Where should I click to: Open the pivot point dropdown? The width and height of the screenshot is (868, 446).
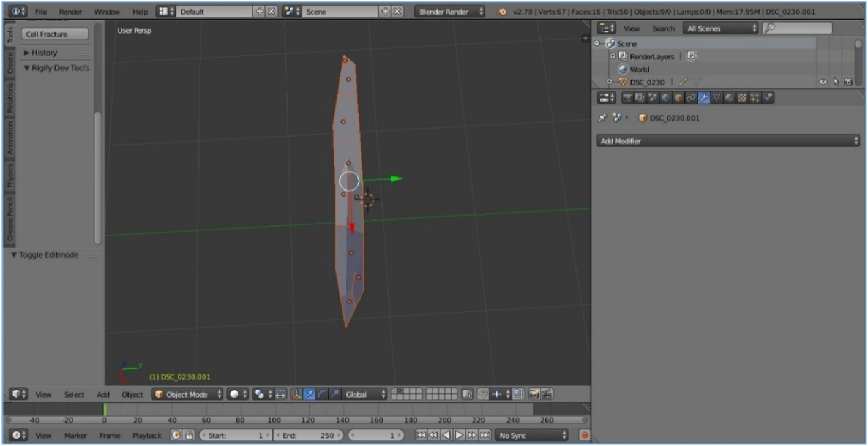tap(263, 395)
